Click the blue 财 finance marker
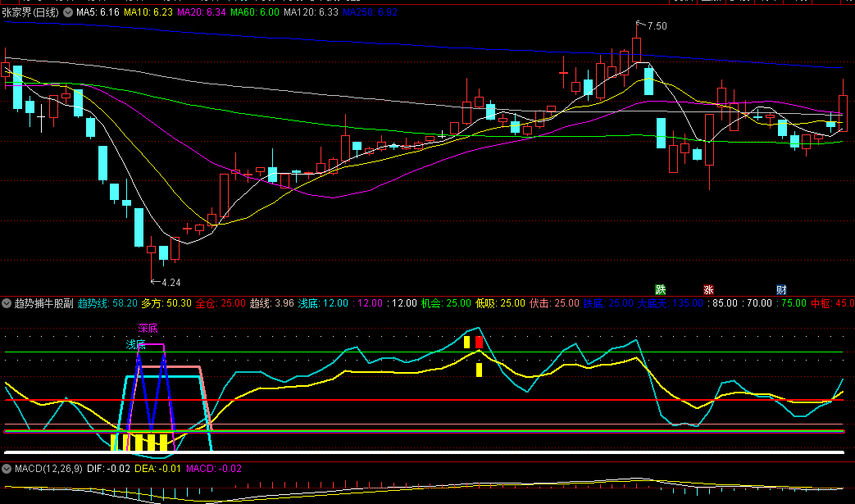 [781, 290]
